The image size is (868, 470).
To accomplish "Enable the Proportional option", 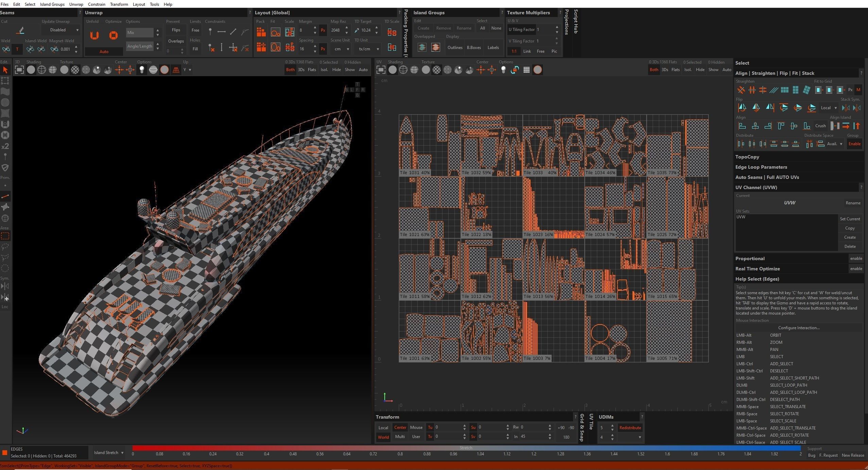I will [856, 258].
